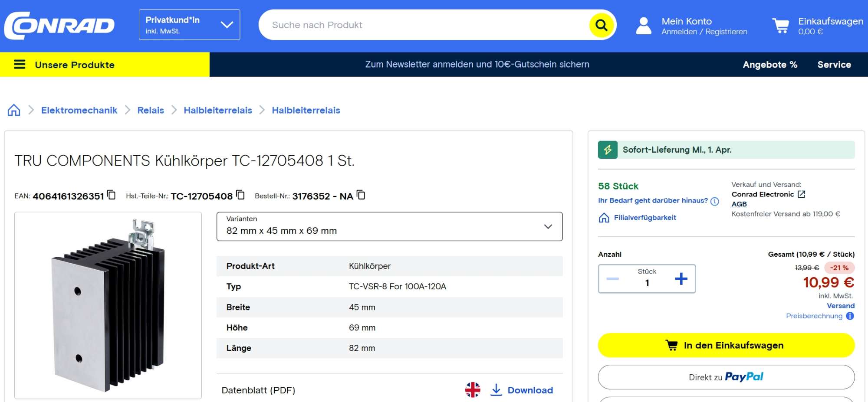Open the shopping cart icon in header
The width and height of the screenshot is (868, 402).
[780, 26]
